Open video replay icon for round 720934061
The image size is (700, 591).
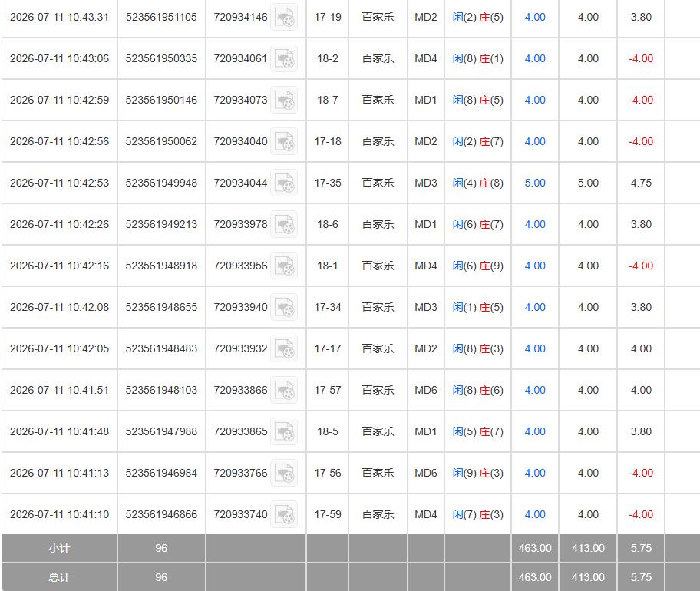click(284, 59)
